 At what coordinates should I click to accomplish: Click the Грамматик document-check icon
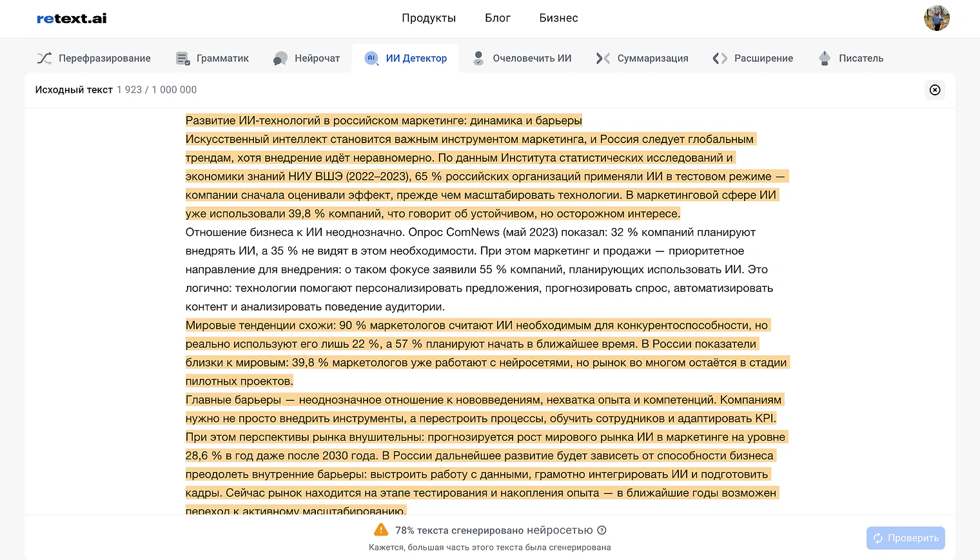[183, 58]
